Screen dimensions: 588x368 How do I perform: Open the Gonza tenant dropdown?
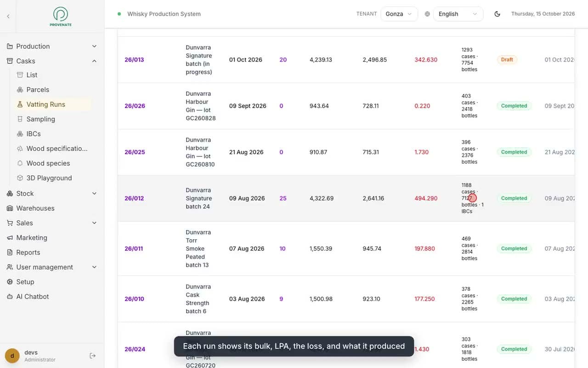click(399, 14)
